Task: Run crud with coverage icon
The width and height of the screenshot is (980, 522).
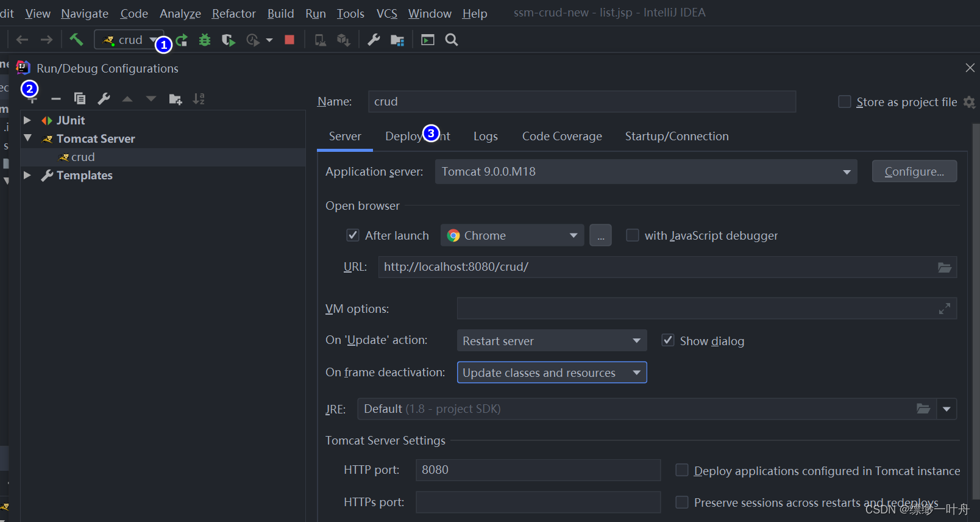Action: [228, 40]
